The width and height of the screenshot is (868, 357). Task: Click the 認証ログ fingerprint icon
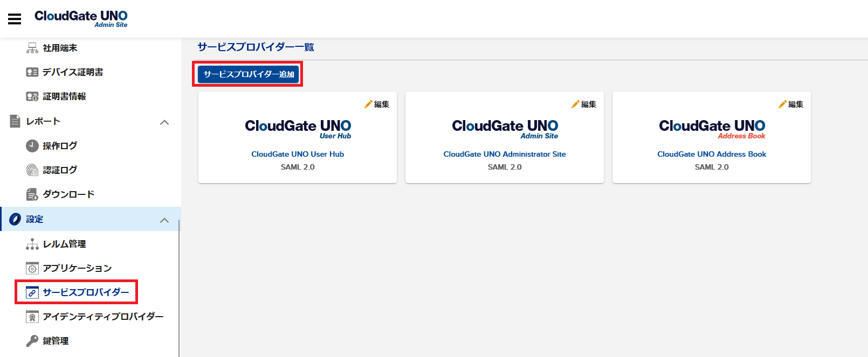pyautogui.click(x=32, y=170)
